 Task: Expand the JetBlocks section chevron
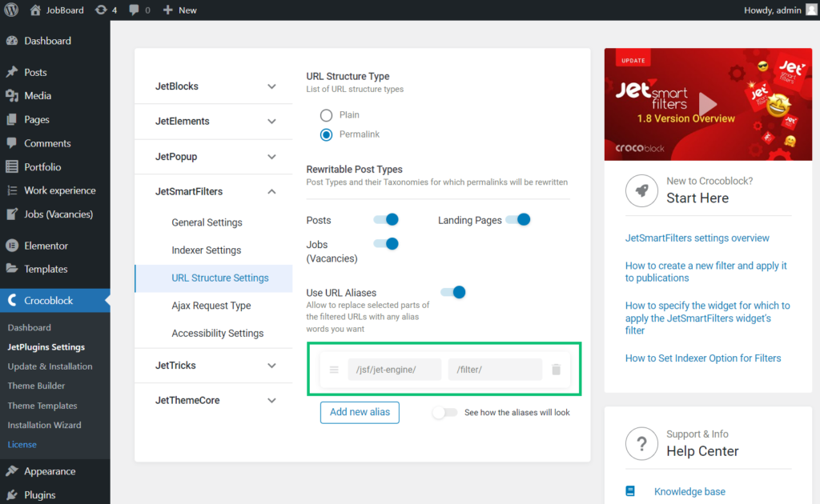(272, 86)
